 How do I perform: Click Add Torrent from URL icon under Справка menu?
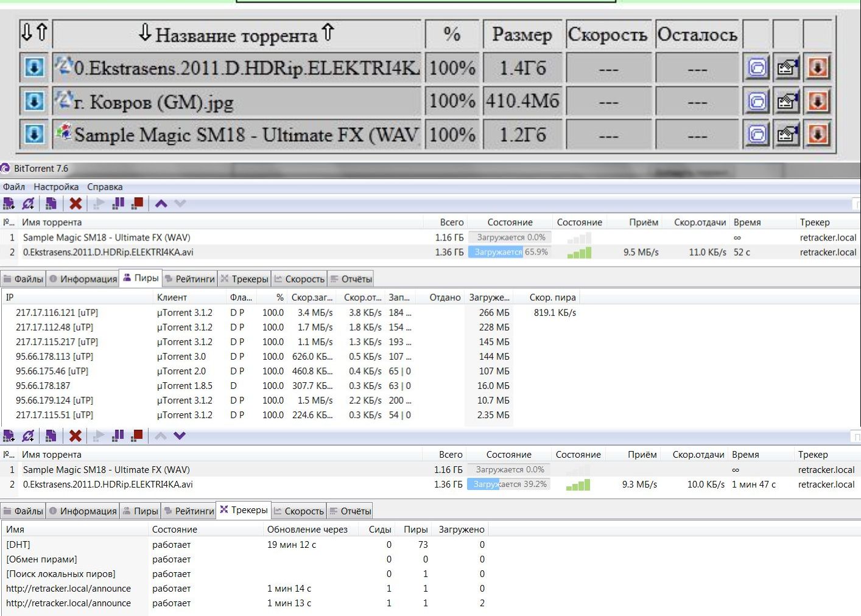pyautogui.click(x=28, y=203)
